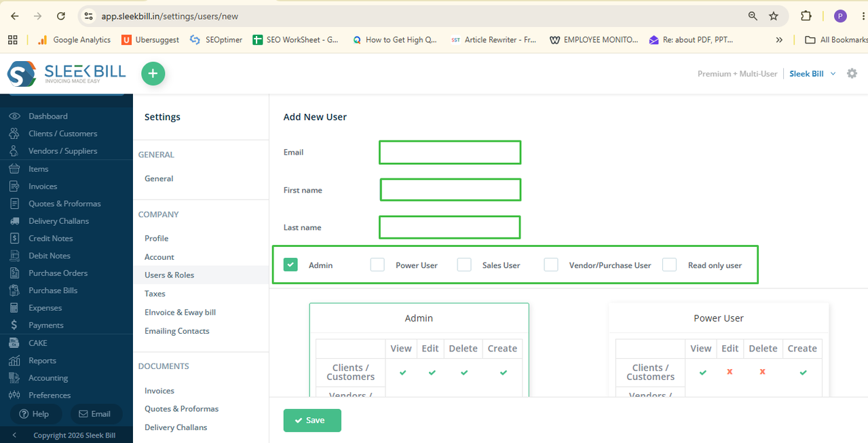
Task: Click the Debit Notes icon
Action: click(x=14, y=256)
